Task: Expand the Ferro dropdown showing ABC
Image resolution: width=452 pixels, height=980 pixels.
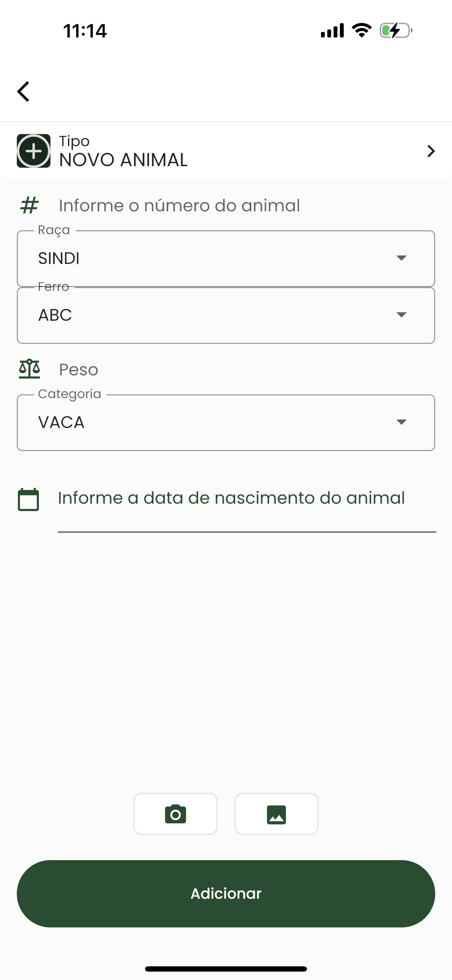Action: (x=226, y=315)
